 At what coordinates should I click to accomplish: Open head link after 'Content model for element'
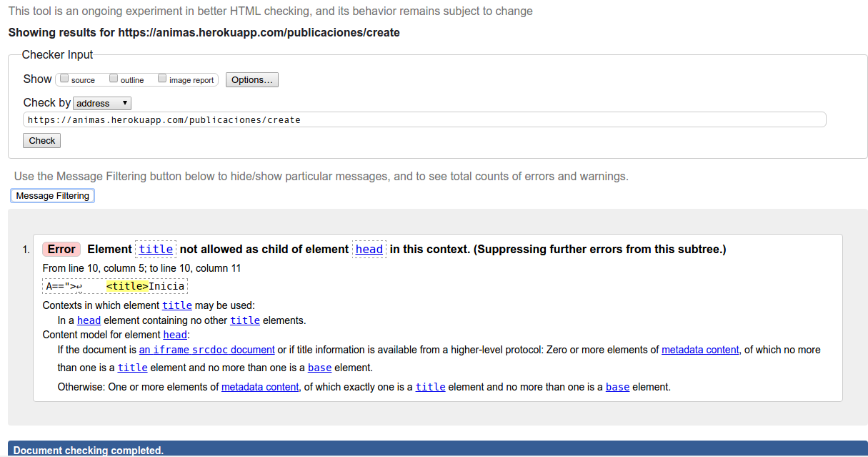click(175, 335)
